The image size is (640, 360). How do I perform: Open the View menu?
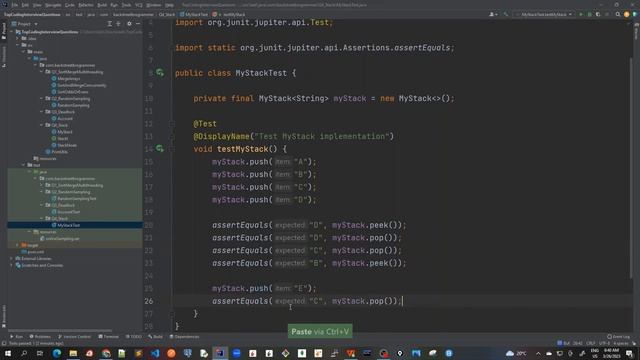coord(37,5)
